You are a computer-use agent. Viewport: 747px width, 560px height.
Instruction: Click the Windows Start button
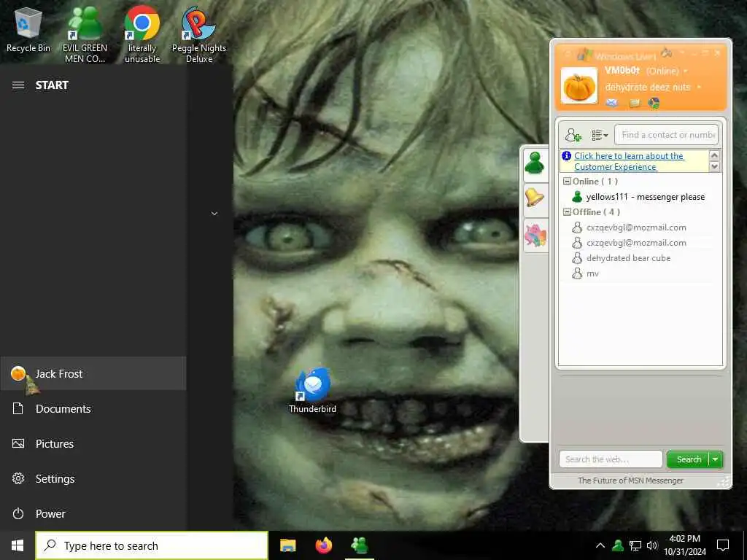tap(18, 545)
